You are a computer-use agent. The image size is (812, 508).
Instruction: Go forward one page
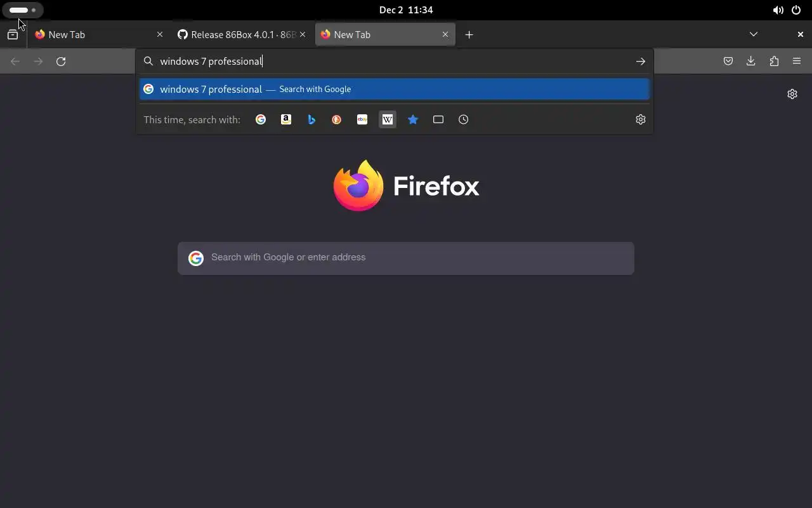point(38,62)
